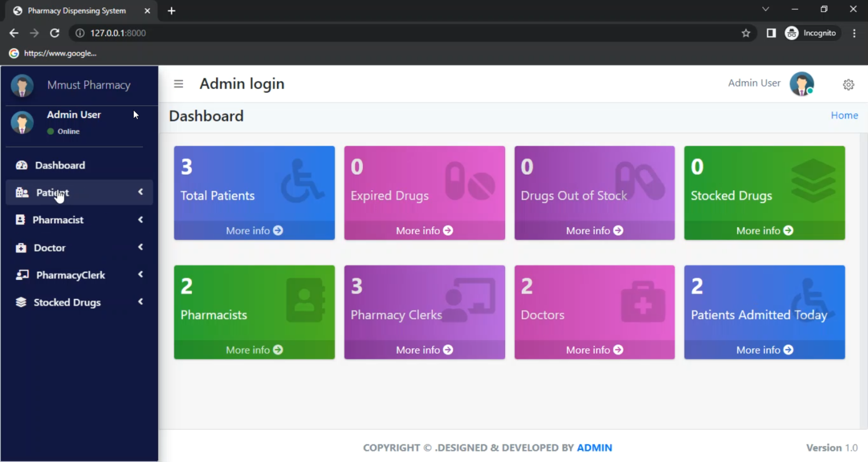Click the Admin User avatar in top navbar
The width and height of the screenshot is (868, 462).
point(802,84)
